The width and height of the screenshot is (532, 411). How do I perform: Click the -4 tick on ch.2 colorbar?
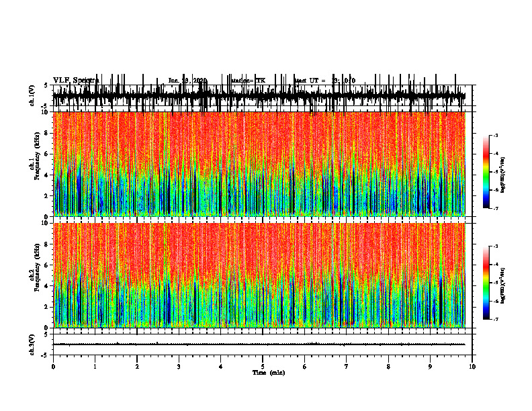click(495, 265)
